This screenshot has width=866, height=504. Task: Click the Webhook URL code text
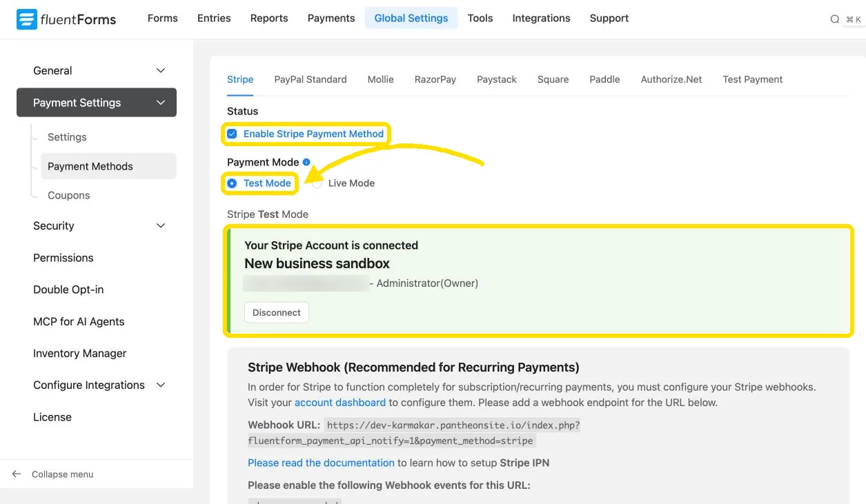point(414,433)
